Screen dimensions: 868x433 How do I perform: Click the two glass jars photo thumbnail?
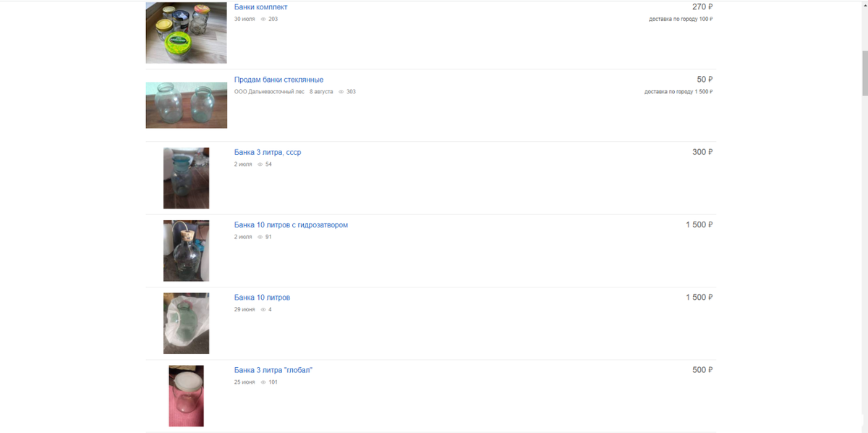click(x=187, y=105)
